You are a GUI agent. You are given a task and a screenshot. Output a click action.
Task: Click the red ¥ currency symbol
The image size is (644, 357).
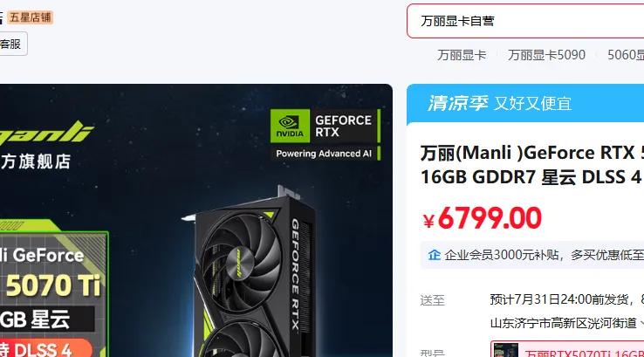point(428,222)
